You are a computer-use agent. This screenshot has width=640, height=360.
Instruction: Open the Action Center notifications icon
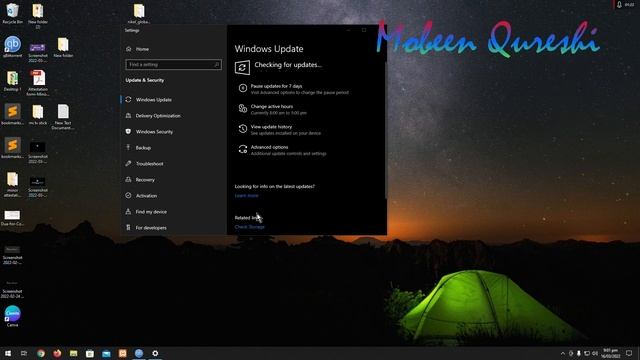629,353
